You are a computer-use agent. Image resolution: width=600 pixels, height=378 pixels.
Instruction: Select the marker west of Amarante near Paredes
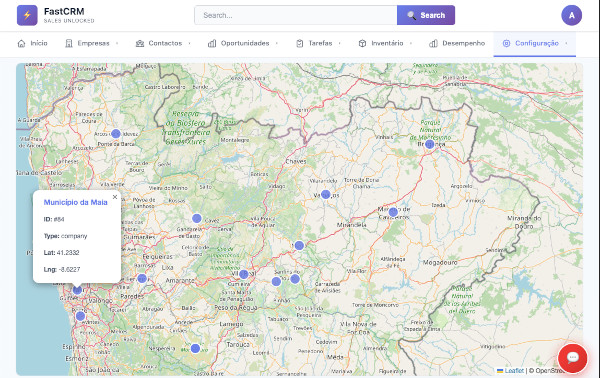click(142, 278)
